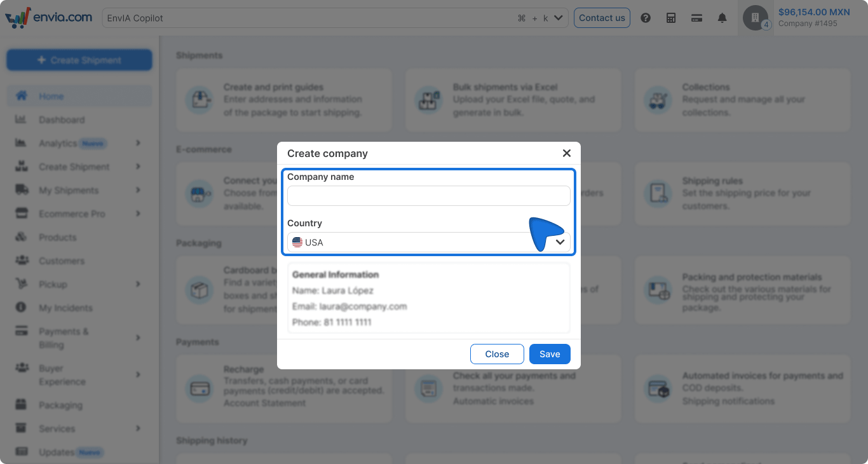Image resolution: width=868 pixels, height=464 pixels.
Task: Expand the Analytics sidebar submenu
Action: (138, 144)
